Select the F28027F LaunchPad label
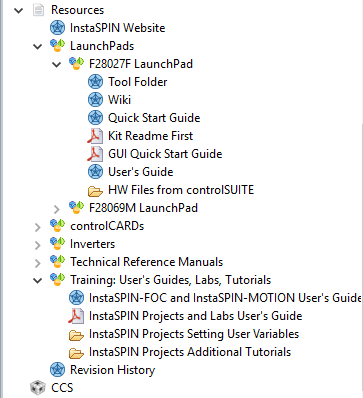The width and height of the screenshot is (363, 398). pyautogui.click(x=141, y=64)
